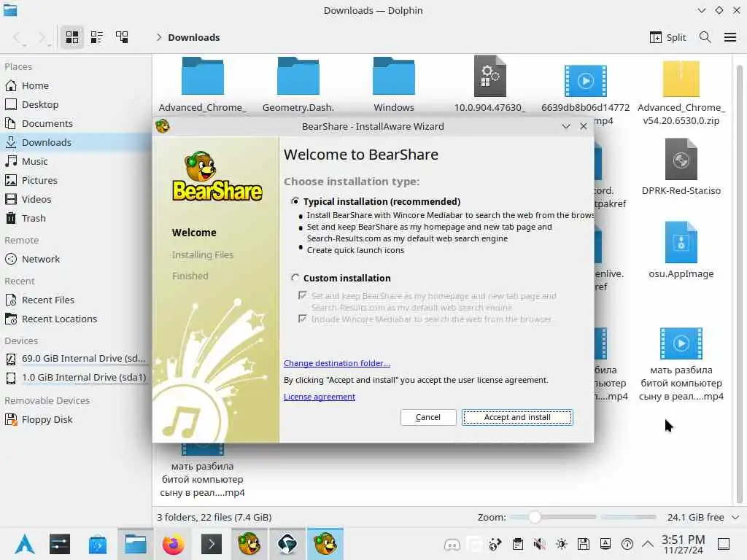Click the 24.1 GiB free space indicator
This screenshot has width=747, height=560.
695,517
